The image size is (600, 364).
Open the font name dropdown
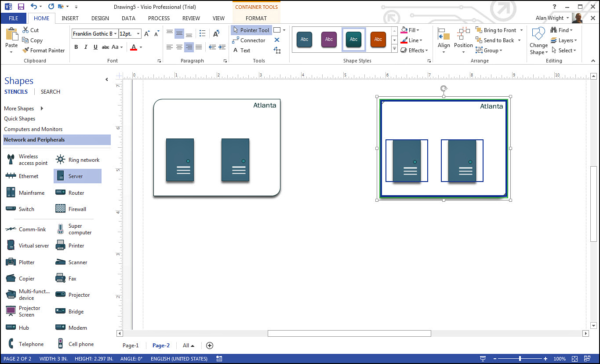(116, 34)
